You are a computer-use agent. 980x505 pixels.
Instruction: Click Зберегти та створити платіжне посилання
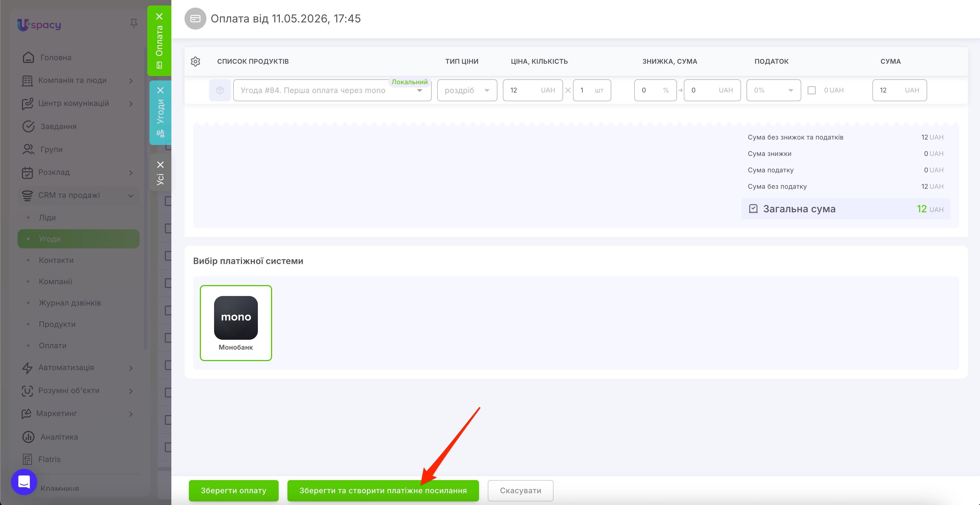383,491
